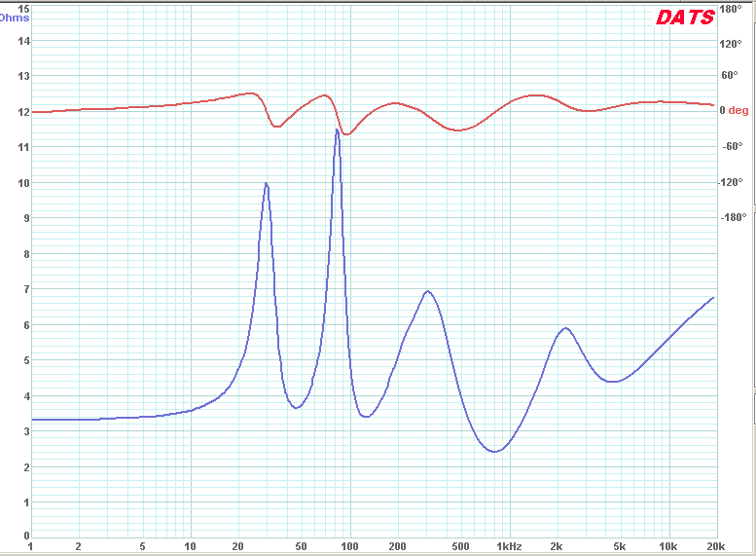Click the -120° phase scale label

pos(733,182)
